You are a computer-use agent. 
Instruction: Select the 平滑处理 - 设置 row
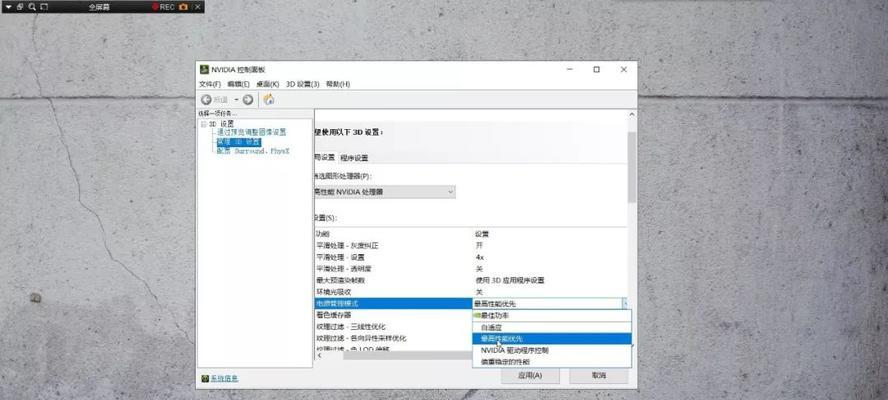tap(471, 257)
